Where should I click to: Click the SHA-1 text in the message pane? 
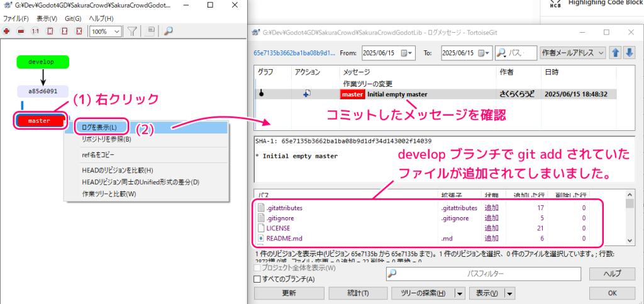pyautogui.click(x=343, y=141)
